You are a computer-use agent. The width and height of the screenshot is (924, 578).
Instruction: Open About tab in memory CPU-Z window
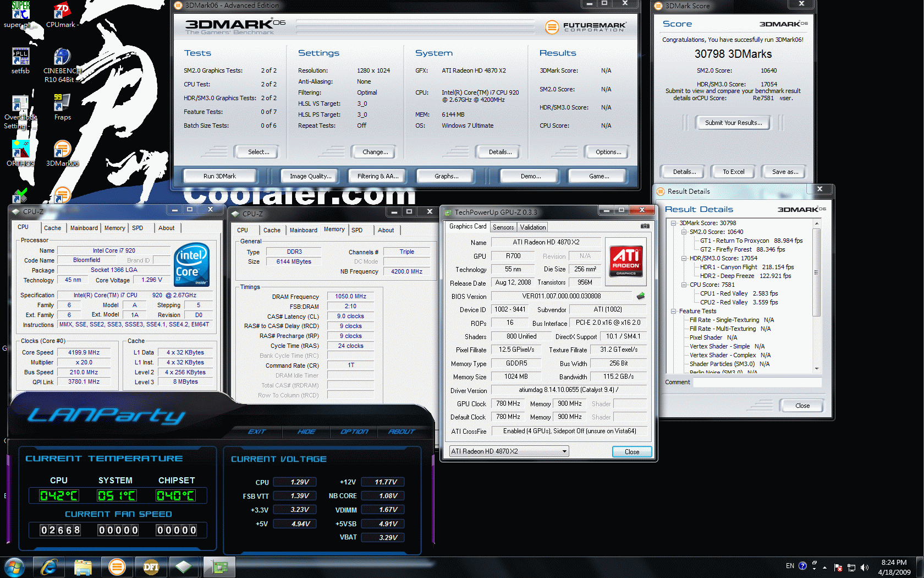coord(386,230)
